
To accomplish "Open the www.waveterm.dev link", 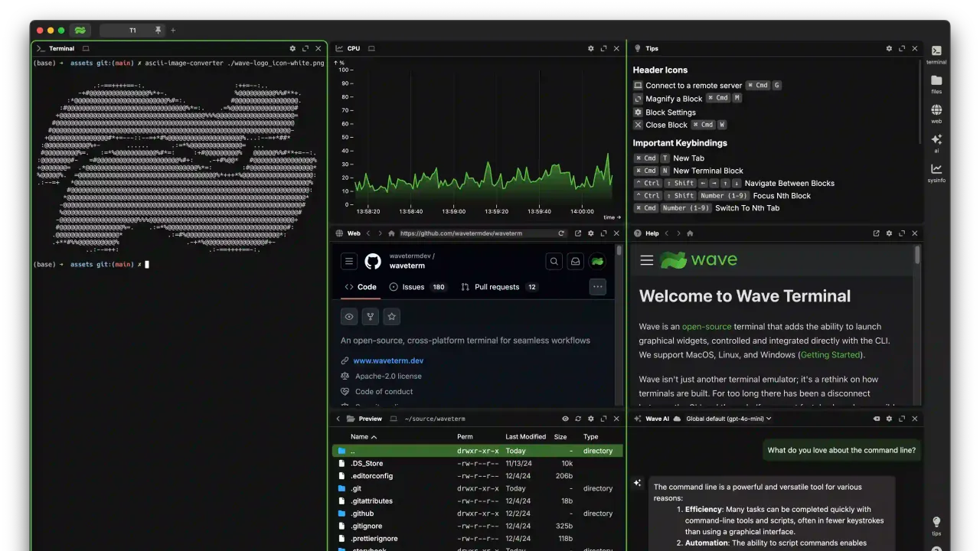I will pyautogui.click(x=388, y=360).
